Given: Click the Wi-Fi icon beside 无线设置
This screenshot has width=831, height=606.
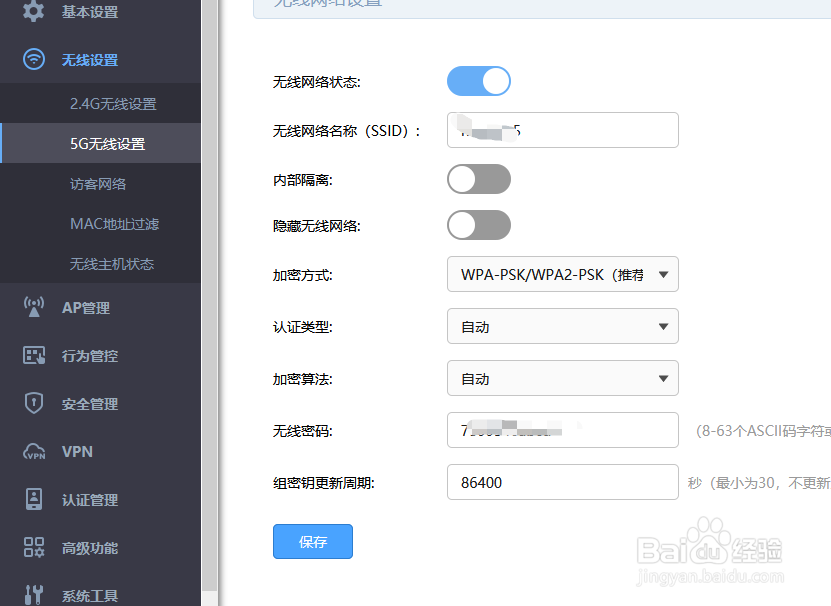Looking at the screenshot, I should click(x=33, y=59).
